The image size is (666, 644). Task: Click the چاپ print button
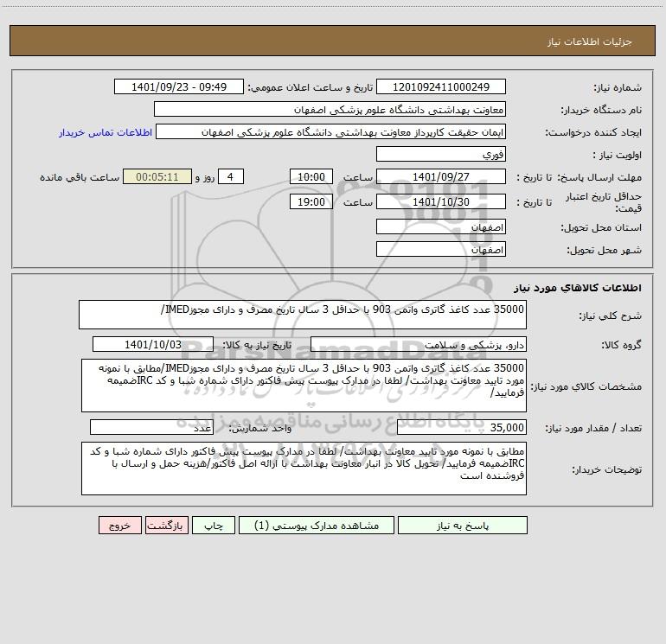(x=214, y=525)
